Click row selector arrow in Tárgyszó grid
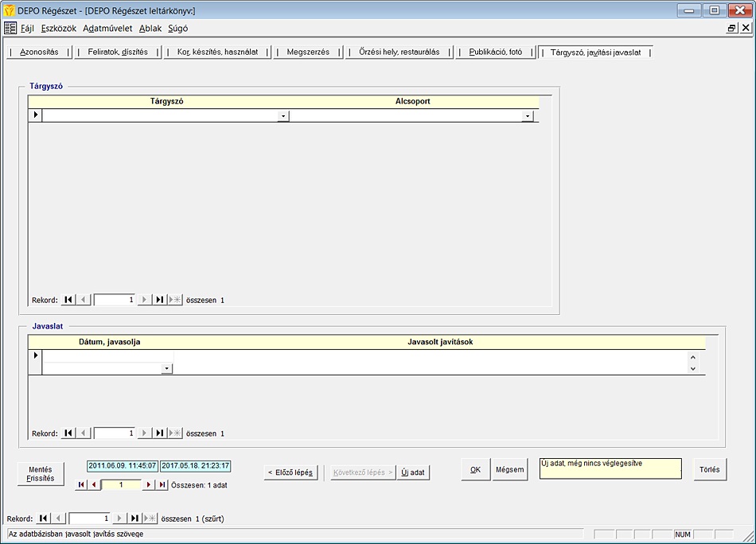 point(35,115)
